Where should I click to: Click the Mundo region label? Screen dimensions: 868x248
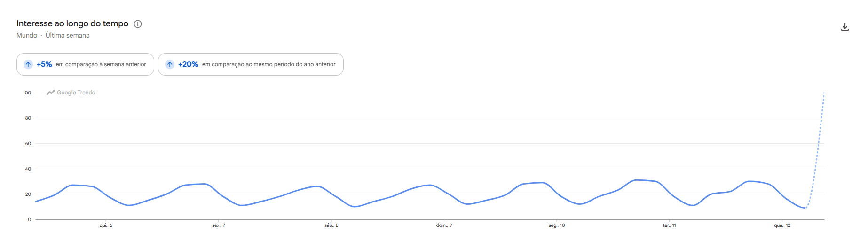point(27,35)
